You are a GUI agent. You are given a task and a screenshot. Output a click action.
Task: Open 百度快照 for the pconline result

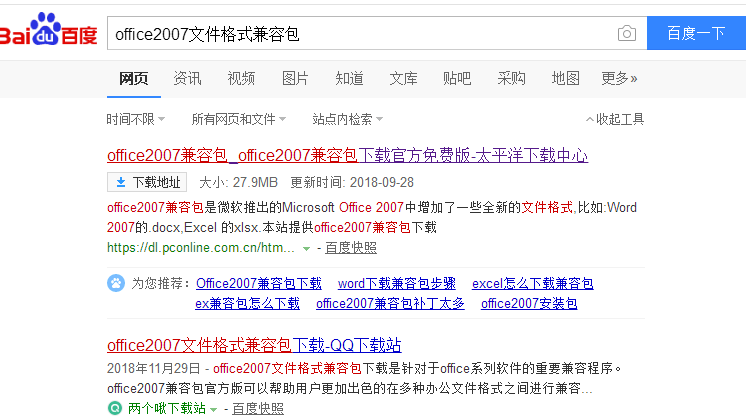[351, 248]
